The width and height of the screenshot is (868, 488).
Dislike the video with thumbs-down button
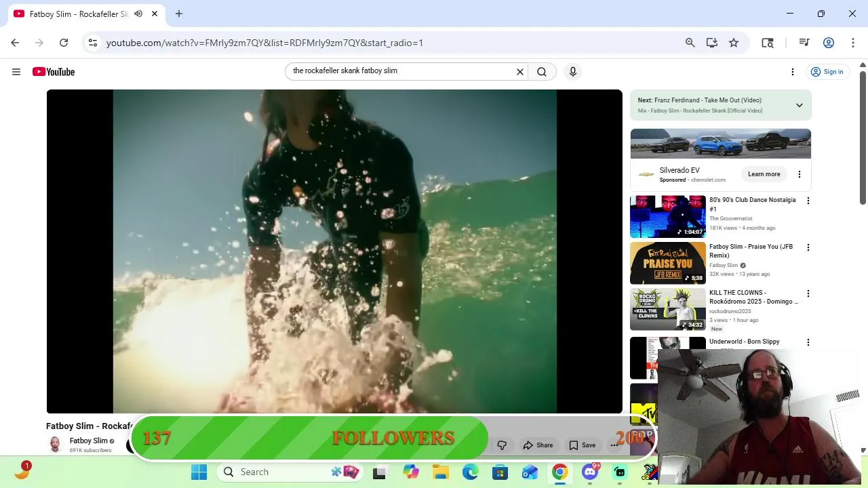pyautogui.click(x=502, y=445)
